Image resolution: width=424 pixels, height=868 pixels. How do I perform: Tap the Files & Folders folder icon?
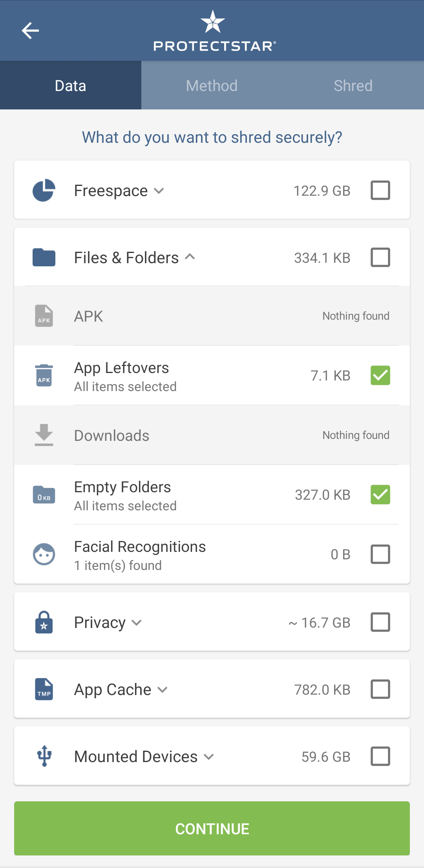coord(44,258)
